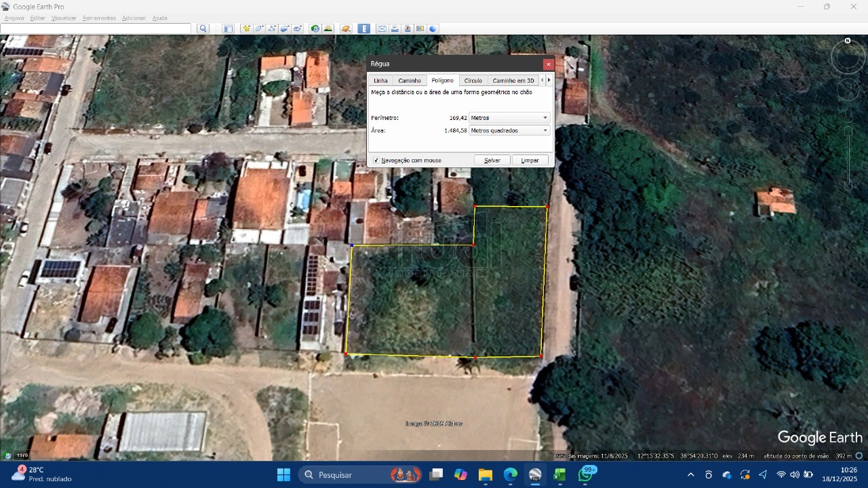Toggle the sunlight icon in the toolbar

[328, 28]
